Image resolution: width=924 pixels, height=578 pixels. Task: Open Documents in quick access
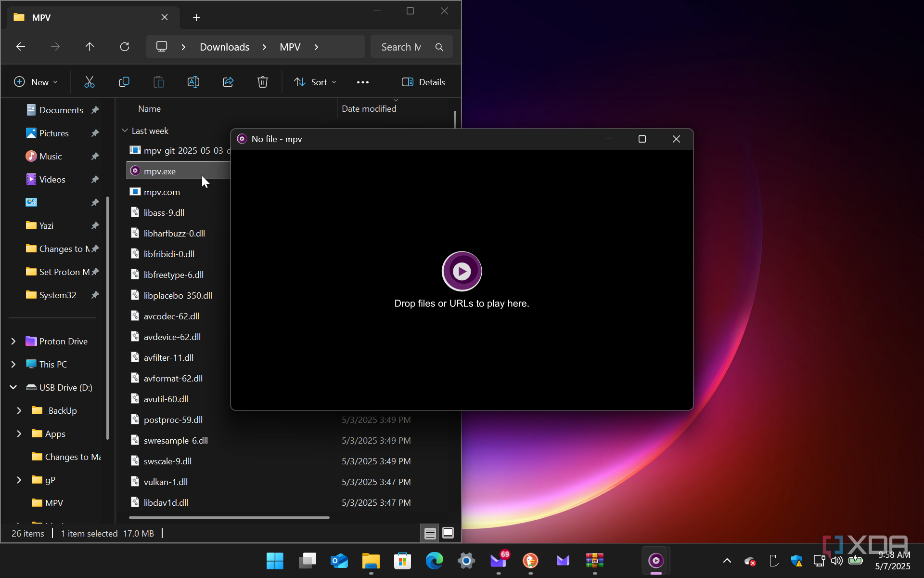pyautogui.click(x=61, y=110)
